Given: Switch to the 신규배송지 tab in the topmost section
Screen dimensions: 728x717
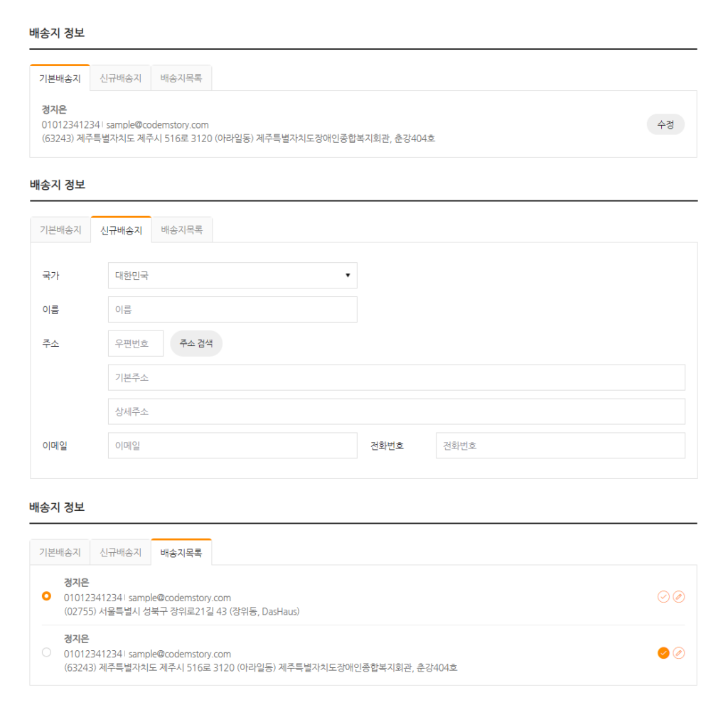Looking at the screenshot, I should click(121, 78).
